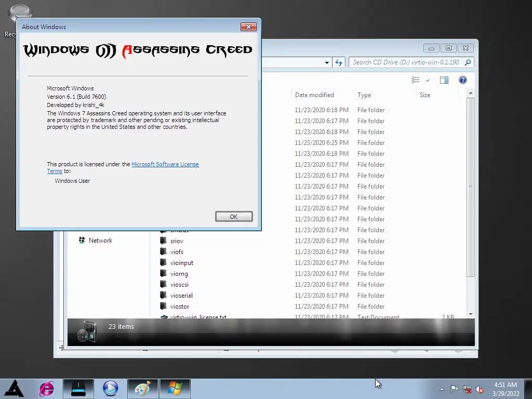The height and width of the screenshot is (399, 532).
Task: Click the vioserial folder icon
Action: point(163,295)
